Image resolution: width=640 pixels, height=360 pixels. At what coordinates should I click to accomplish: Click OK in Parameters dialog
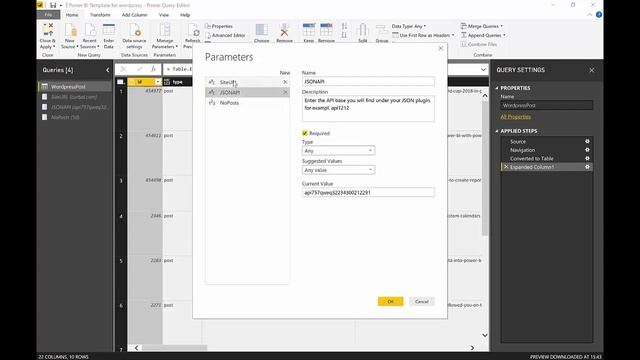(391, 302)
